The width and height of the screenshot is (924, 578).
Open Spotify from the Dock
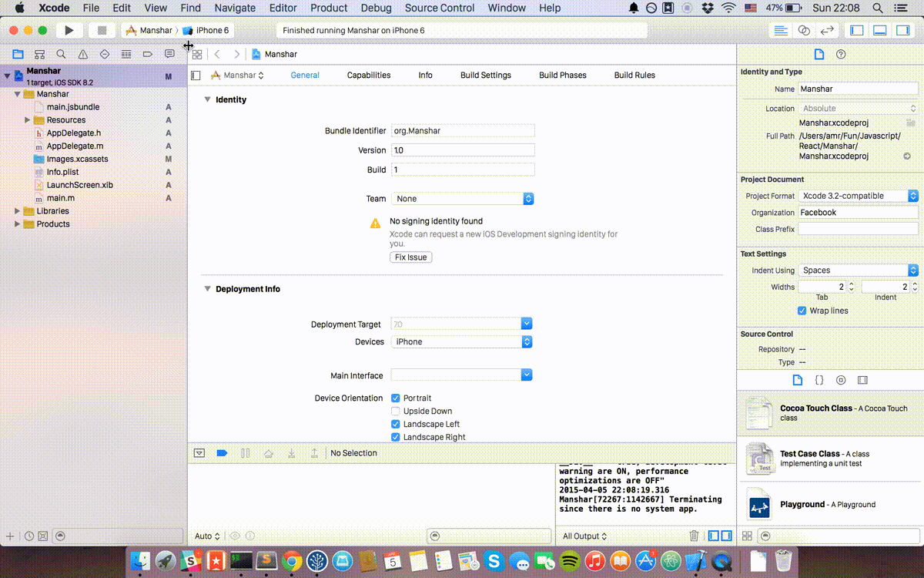570,560
